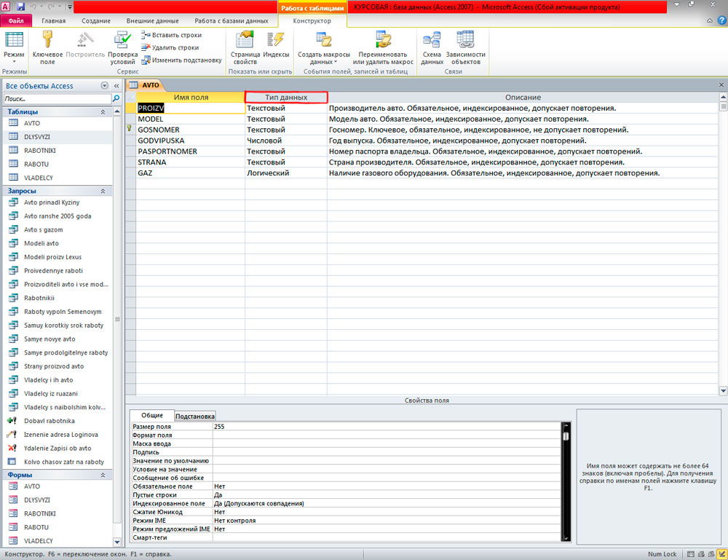Switch to the Подстановка properties tab
The height and width of the screenshot is (560, 728).
click(195, 416)
